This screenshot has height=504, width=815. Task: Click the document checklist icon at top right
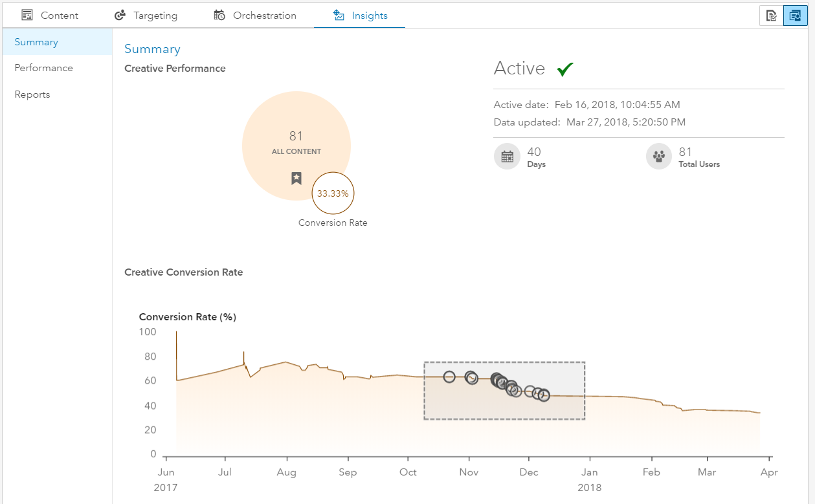[771, 16]
